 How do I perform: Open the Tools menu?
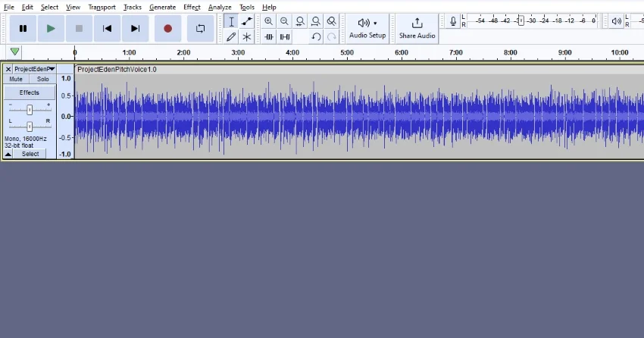pyautogui.click(x=247, y=7)
